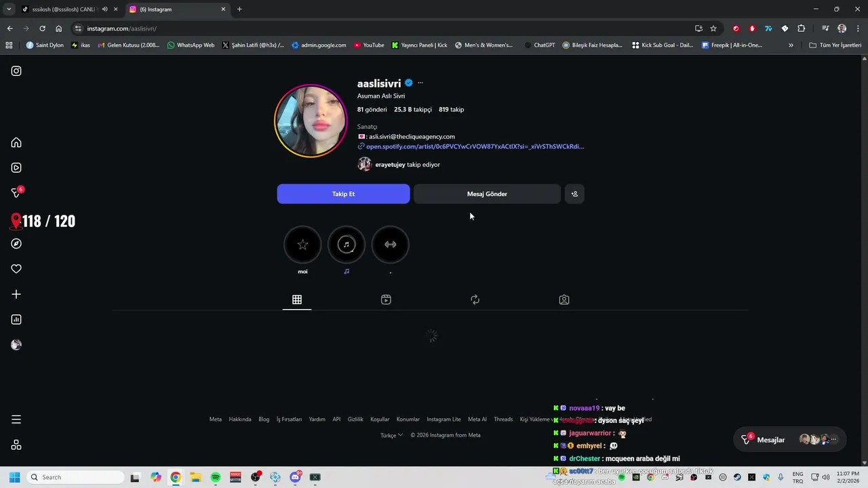Open Windows Start menu
The image size is (868, 488).
(14, 477)
